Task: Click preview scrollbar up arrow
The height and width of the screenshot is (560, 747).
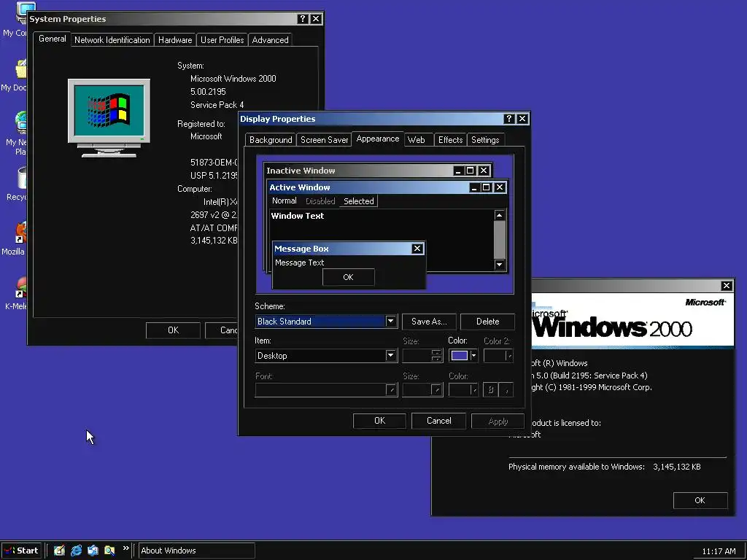Action: [x=499, y=215]
